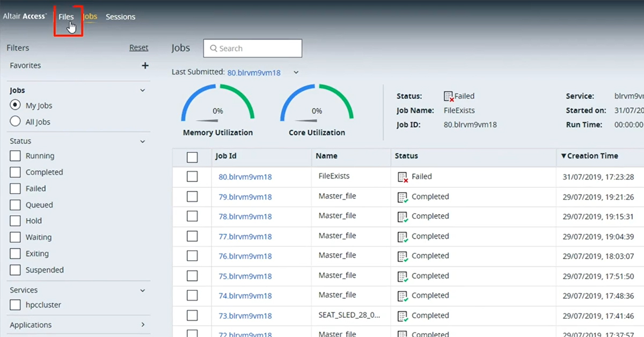Enable the Queued status filter
The image size is (644, 337).
click(16, 204)
